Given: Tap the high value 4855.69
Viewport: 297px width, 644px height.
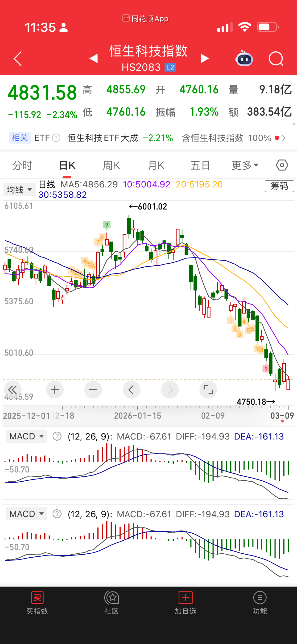Looking at the screenshot, I should point(126,89).
